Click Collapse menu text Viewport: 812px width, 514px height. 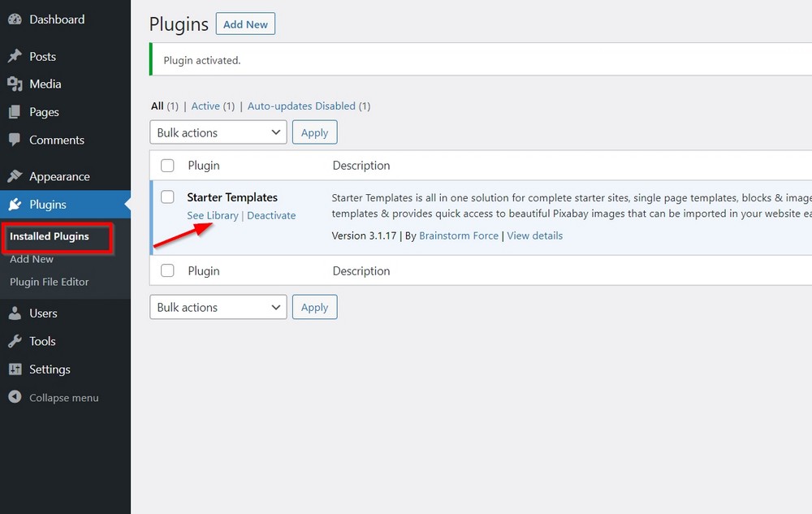(63, 398)
